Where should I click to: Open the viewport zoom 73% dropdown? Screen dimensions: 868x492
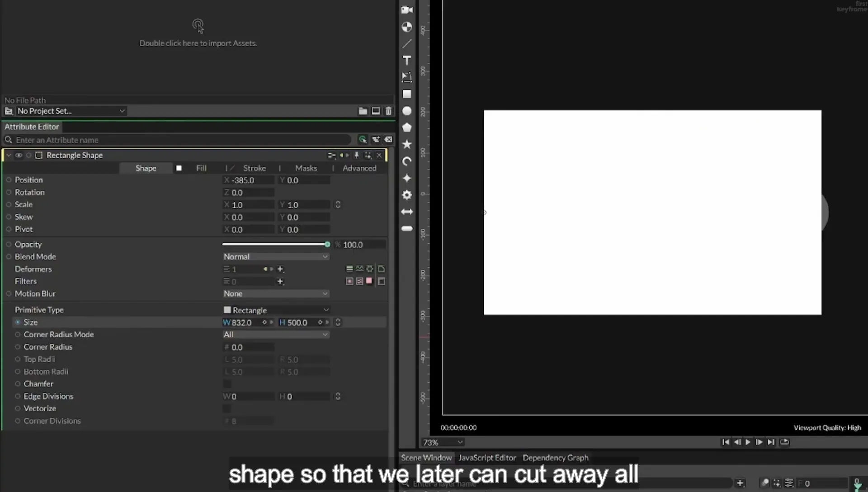click(x=443, y=442)
